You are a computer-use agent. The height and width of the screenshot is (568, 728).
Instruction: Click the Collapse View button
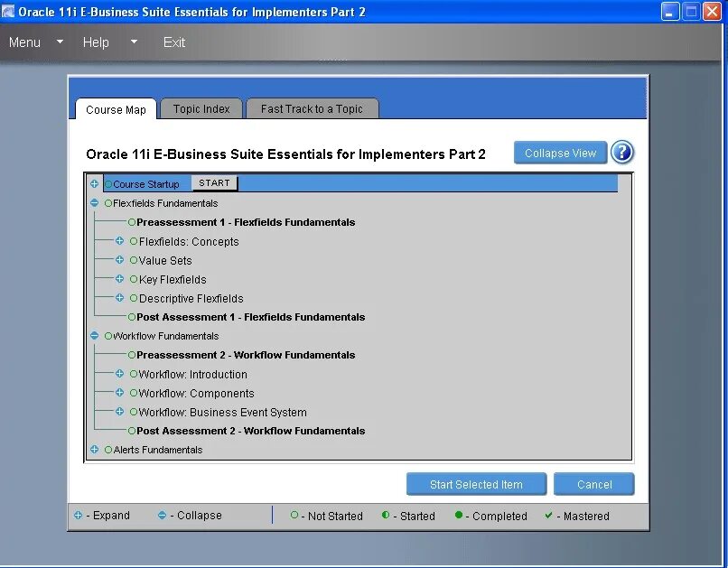coord(560,153)
